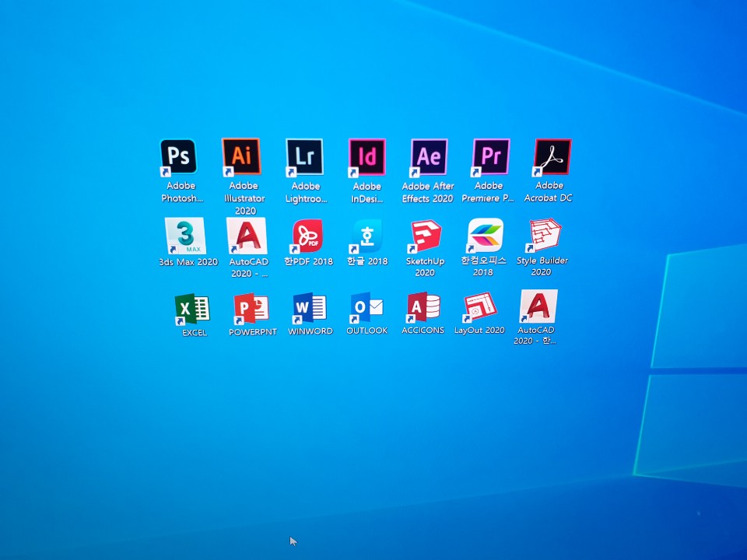
Task: Select the Adobe InDesign desktop icon
Action: (366, 157)
